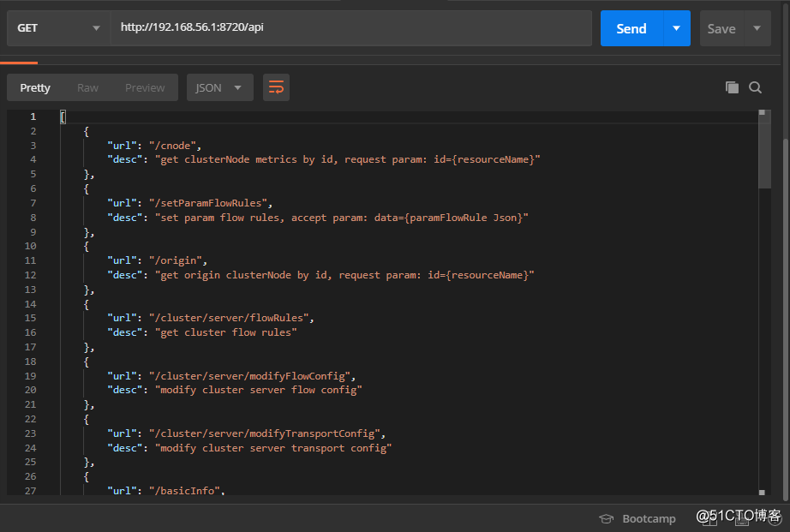790x532 pixels.
Task: Click the Send button
Action: point(631,28)
